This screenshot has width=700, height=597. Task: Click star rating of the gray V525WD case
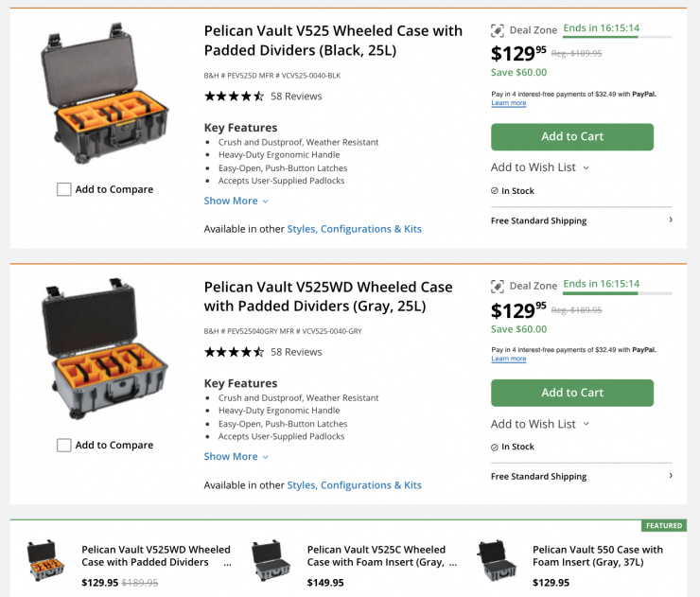tap(234, 352)
